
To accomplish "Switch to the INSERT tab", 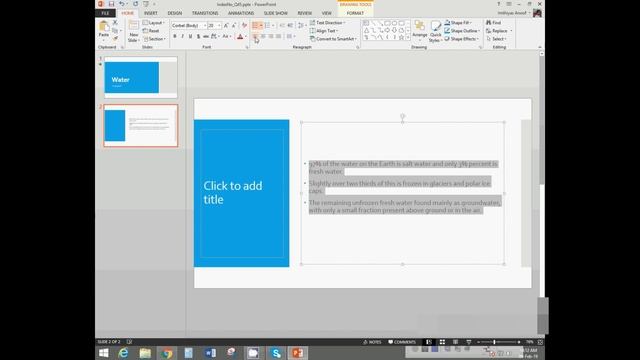I will click(151, 13).
